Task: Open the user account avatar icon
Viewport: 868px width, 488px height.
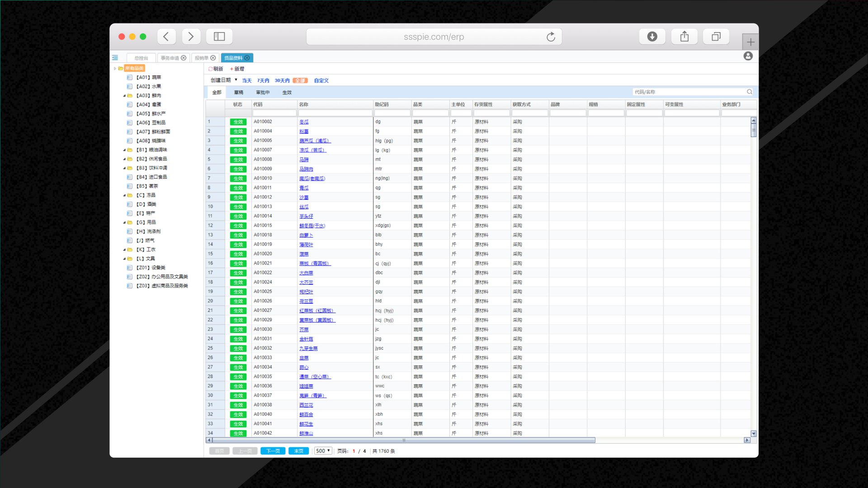Action: tap(748, 56)
